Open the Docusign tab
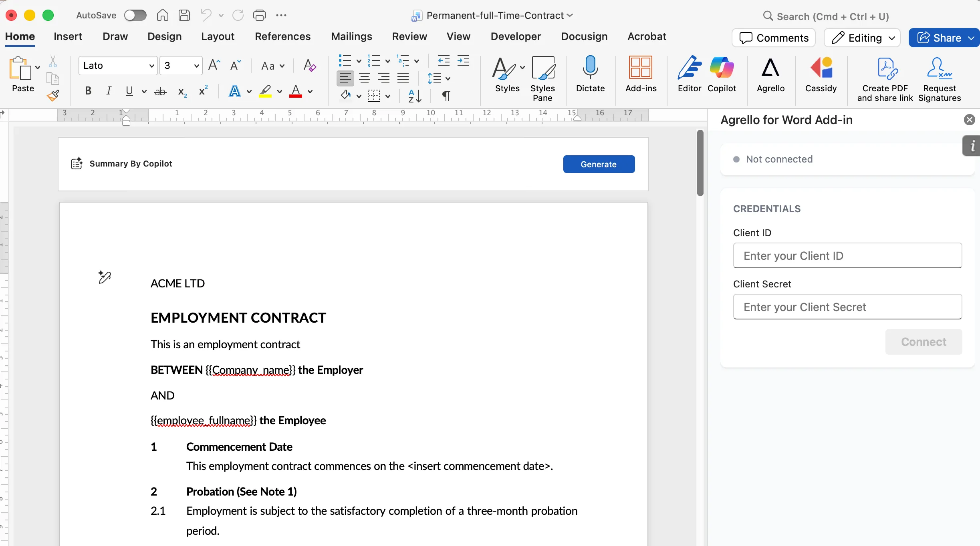Screen dimensions: 980x546 (584, 36)
